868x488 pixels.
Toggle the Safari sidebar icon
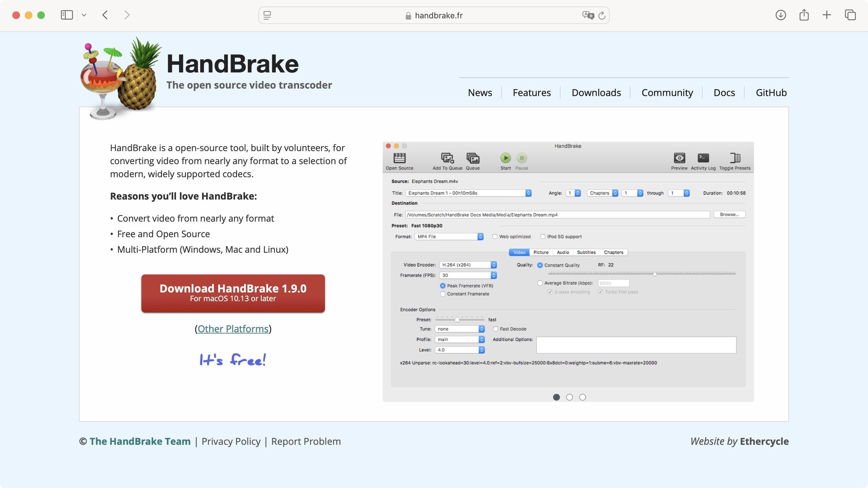67,15
